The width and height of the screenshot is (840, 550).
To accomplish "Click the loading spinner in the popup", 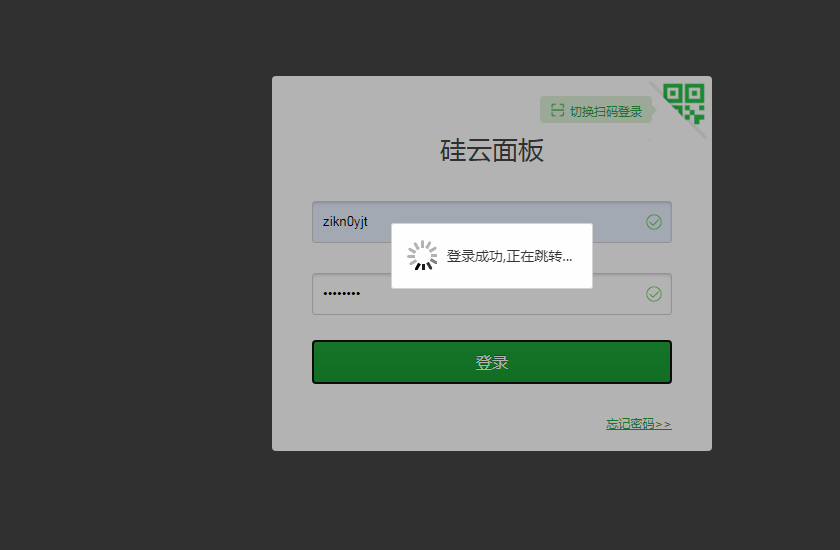I will [x=422, y=255].
